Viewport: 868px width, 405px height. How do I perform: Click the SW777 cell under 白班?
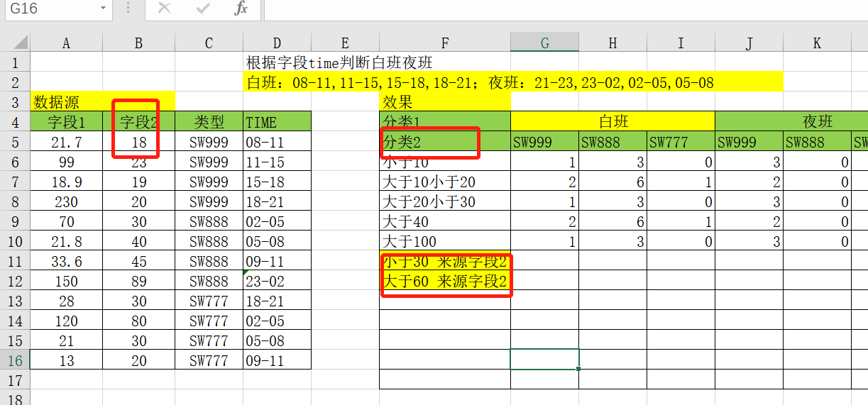click(x=681, y=142)
